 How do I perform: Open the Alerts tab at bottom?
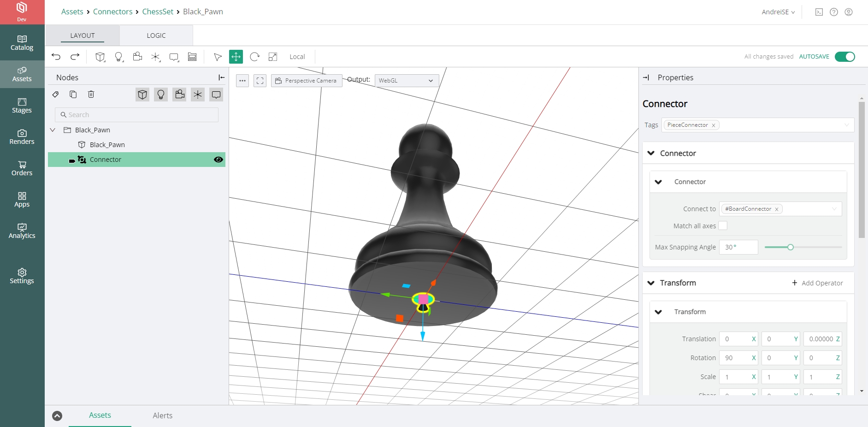click(162, 415)
